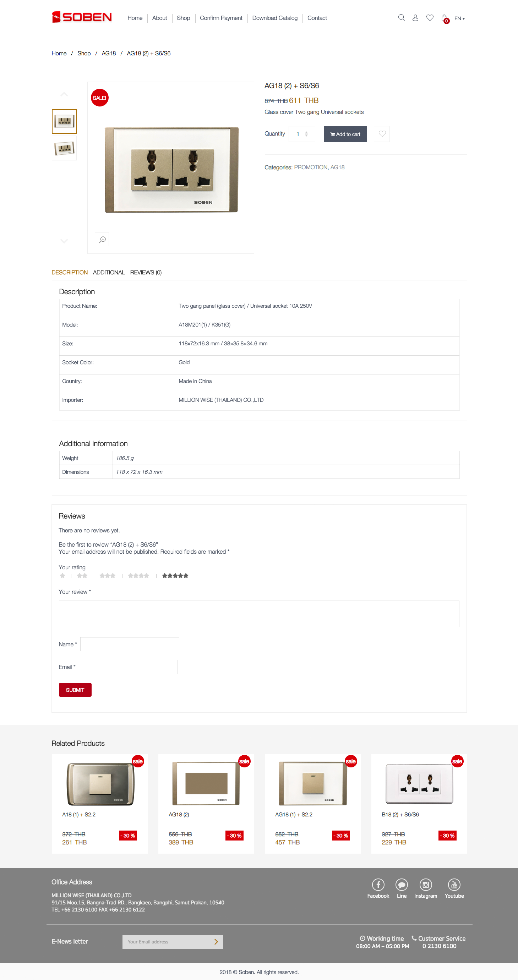Click the B18 (2) + S6/S6 title link
Image resolution: width=518 pixels, height=980 pixels.
[400, 815]
